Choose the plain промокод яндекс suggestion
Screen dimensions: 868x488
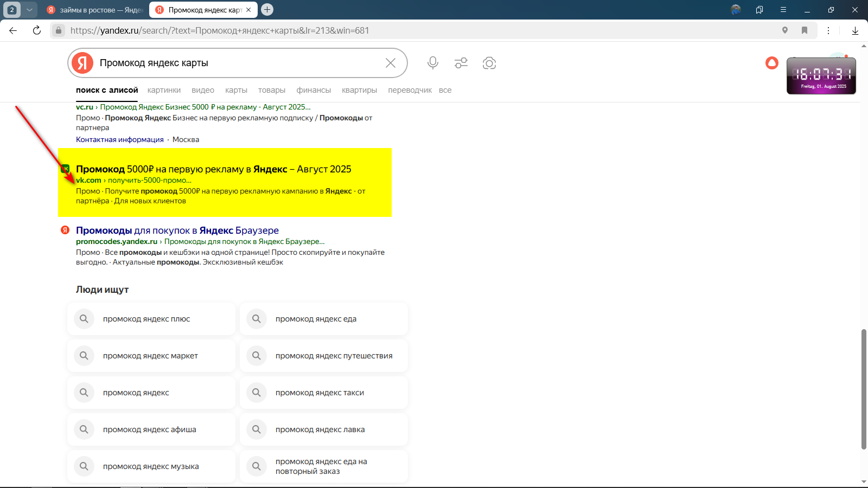151,393
